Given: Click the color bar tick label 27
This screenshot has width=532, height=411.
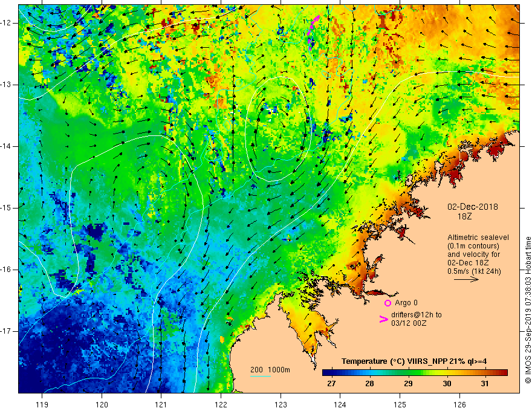Looking at the screenshot, I should tap(331, 384).
